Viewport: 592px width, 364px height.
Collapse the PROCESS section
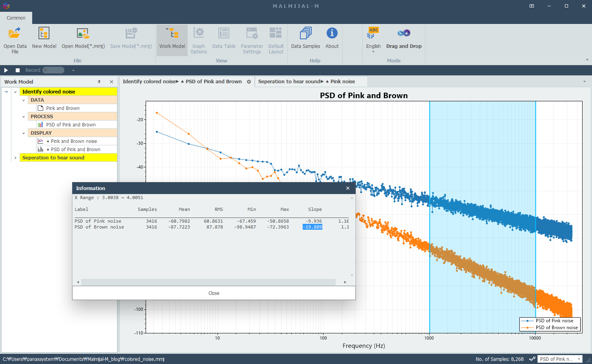[24, 117]
